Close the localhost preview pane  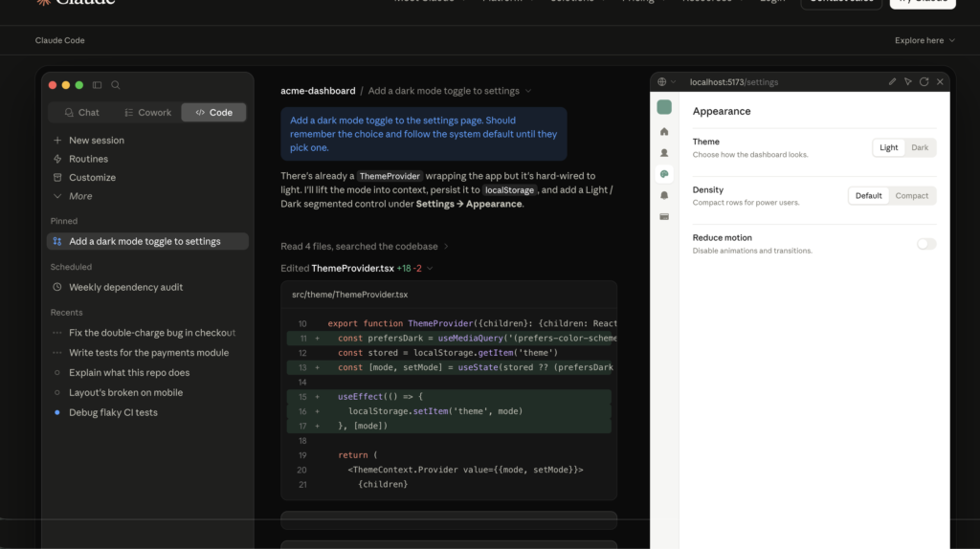[x=940, y=82]
